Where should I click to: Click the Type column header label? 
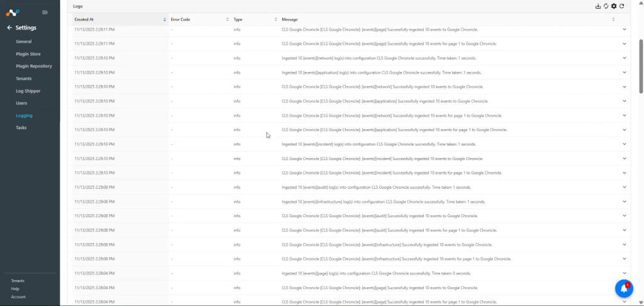(x=238, y=20)
